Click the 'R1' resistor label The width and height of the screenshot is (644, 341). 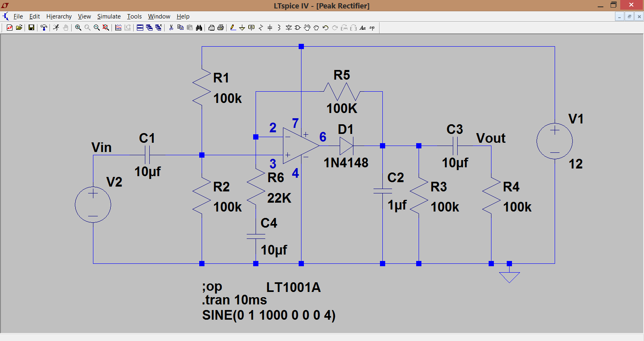point(221,78)
